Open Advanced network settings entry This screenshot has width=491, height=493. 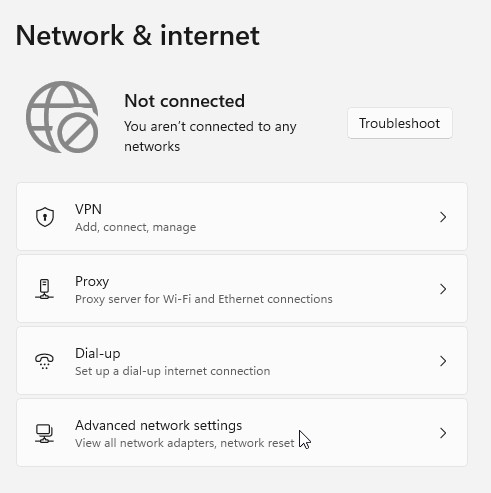point(242,433)
